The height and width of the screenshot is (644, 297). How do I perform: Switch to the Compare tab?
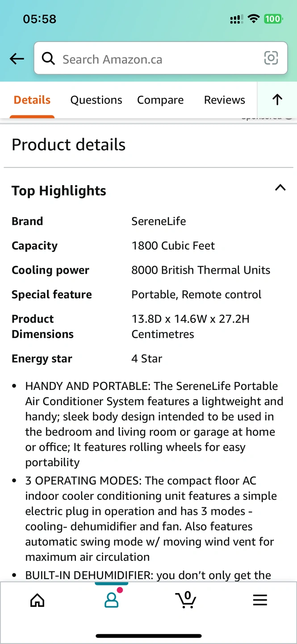[x=160, y=100]
